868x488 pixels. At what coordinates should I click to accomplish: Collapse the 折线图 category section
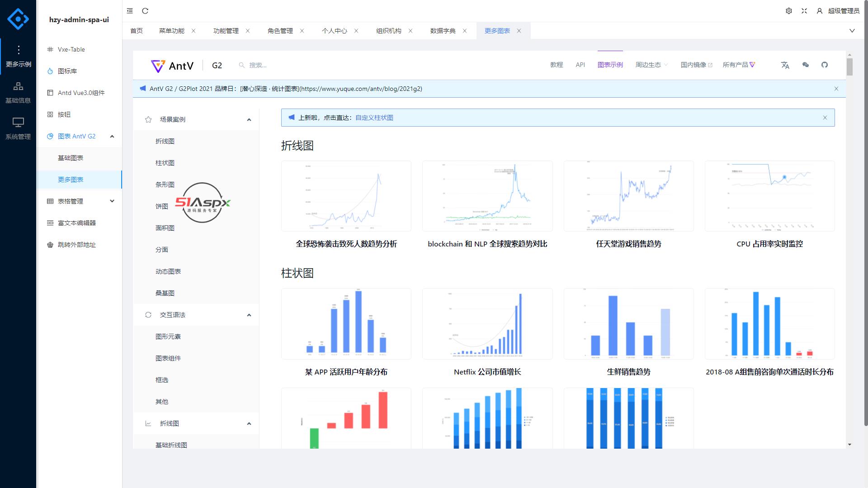[x=196, y=423]
